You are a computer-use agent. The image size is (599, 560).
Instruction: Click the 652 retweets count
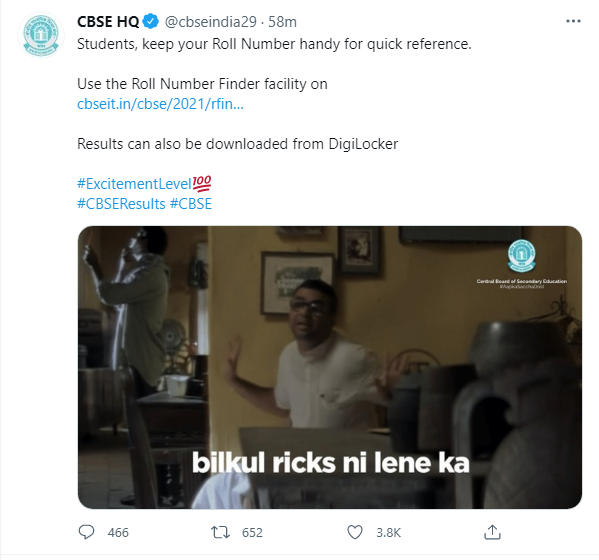[252, 532]
